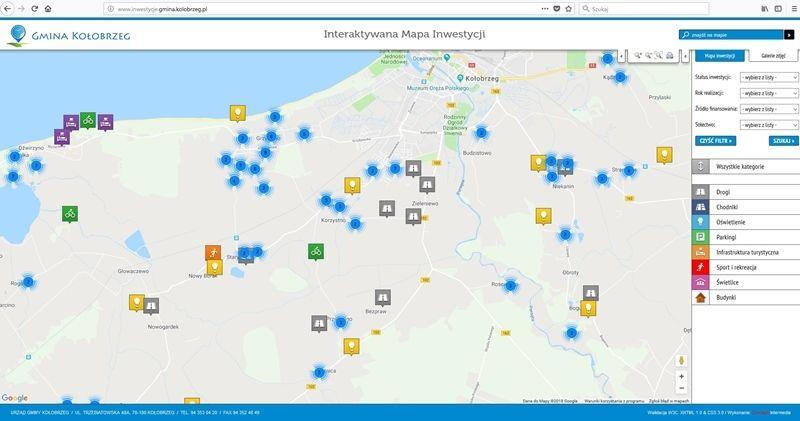This screenshot has width=800, height=421.
Task: Click the Google Street View pegman
Action: [681, 360]
